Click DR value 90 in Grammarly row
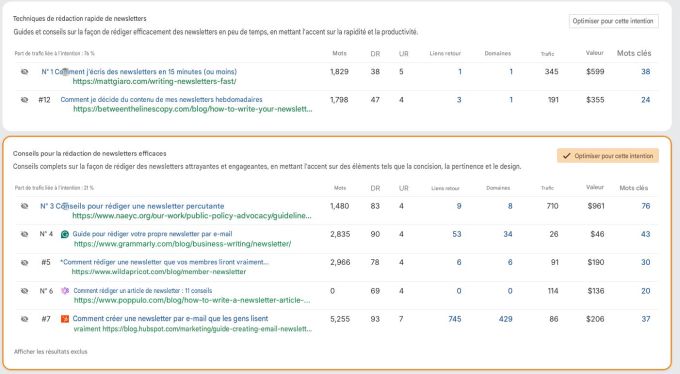 point(375,234)
